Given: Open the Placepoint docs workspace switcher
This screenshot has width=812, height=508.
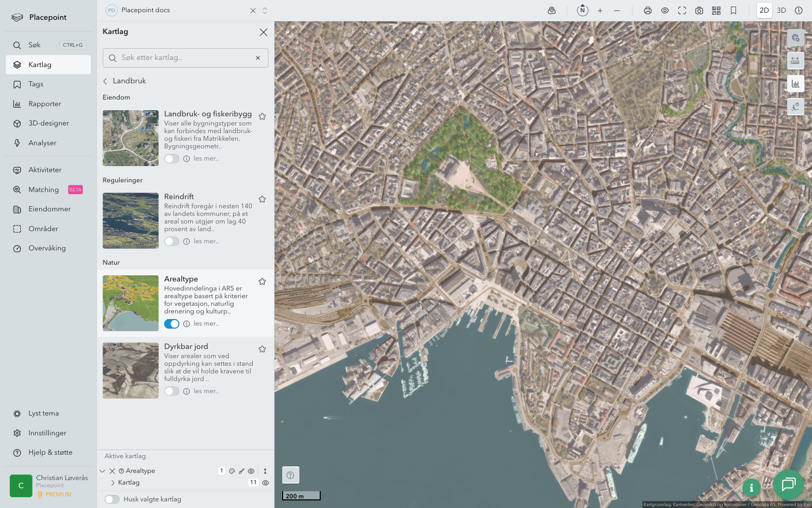Looking at the screenshot, I should coord(265,11).
